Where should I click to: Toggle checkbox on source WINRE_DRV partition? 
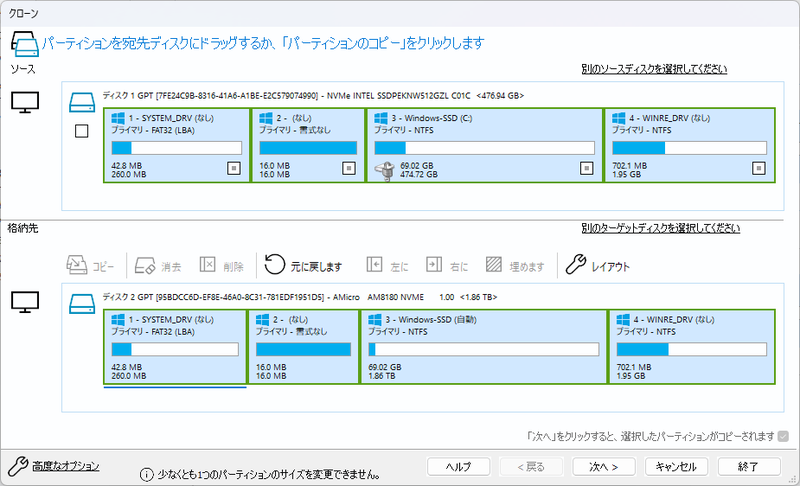tap(759, 168)
